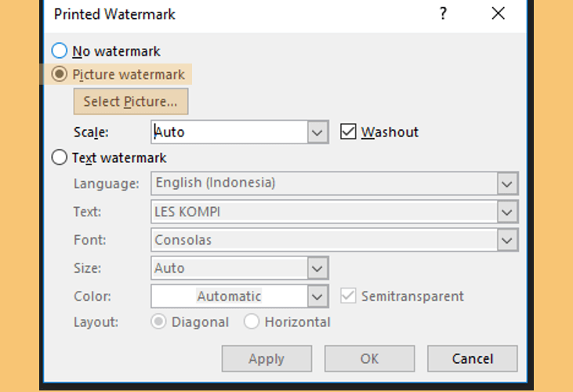This screenshot has height=392, width=573.
Task: Expand the Font dropdown showing Consolas
Action: [x=507, y=240]
